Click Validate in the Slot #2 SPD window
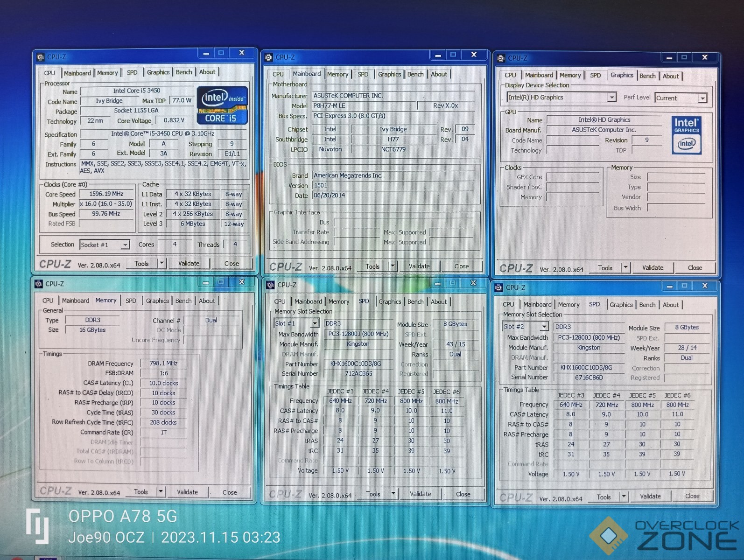This screenshot has width=744, height=560. tap(650, 496)
